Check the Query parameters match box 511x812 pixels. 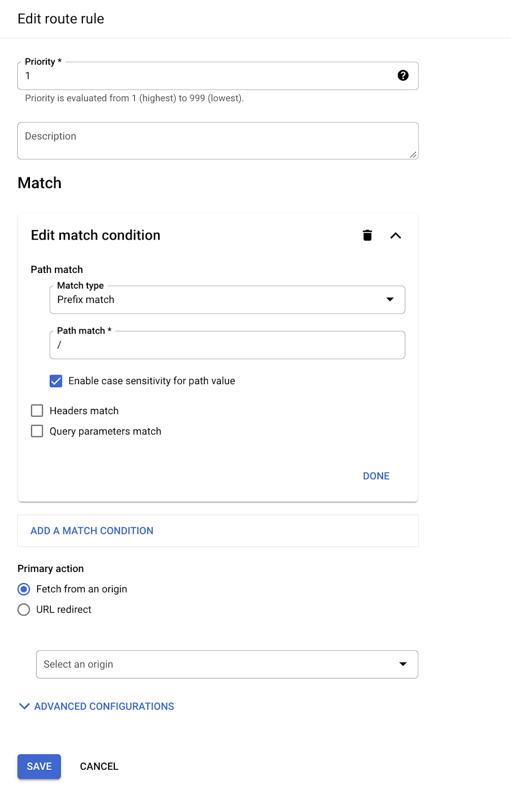[x=37, y=431]
